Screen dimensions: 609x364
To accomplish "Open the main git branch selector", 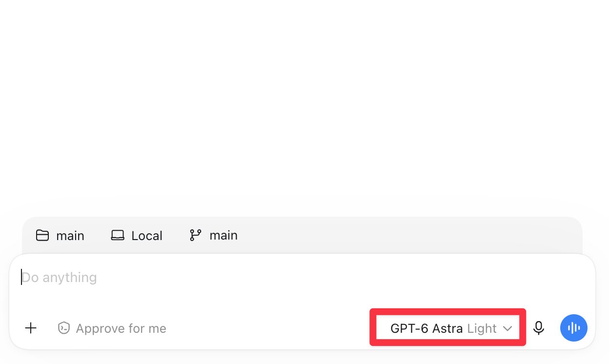I will pyautogui.click(x=213, y=235).
